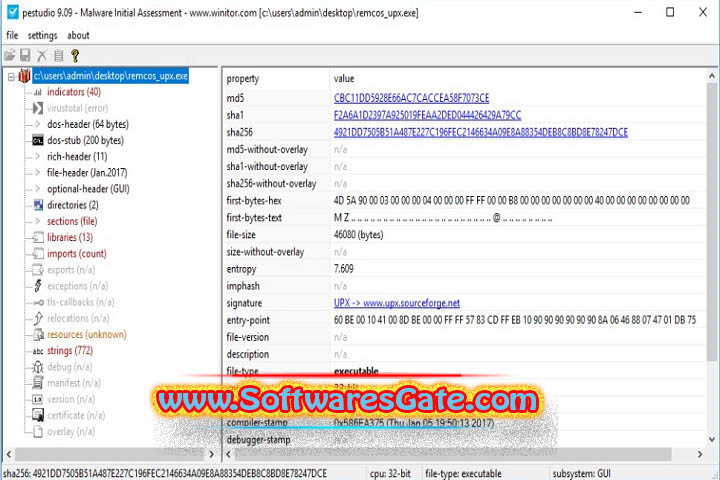Select the sections (file) tree item
This screenshot has height=480, width=720.
click(72, 221)
